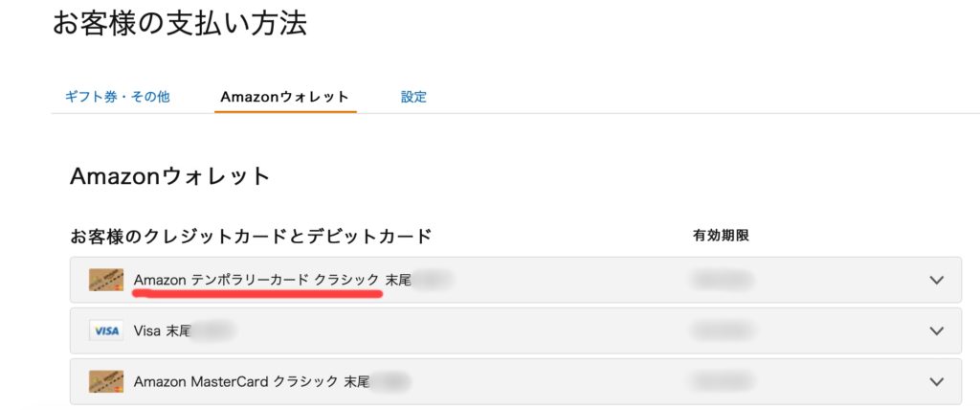The width and height of the screenshot is (980, 410).
Task: Click the large Amazonウォレット section heading
Action: coord(170,176)
